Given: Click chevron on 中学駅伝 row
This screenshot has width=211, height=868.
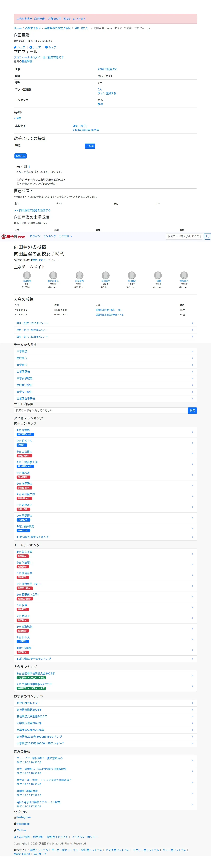Looking at the screenshot, I should tap(192, 351).
